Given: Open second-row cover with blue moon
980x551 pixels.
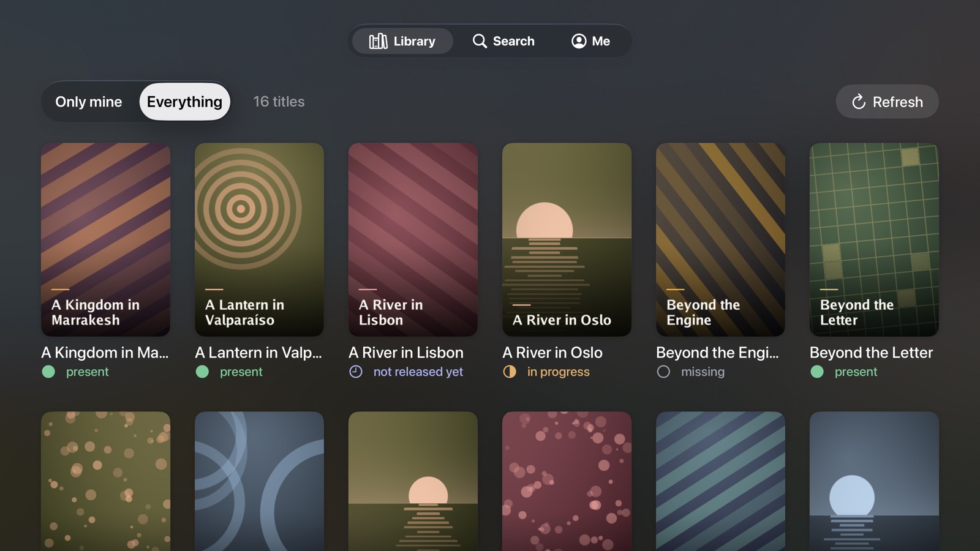Looking at the screenshot, I should point(874,481).
